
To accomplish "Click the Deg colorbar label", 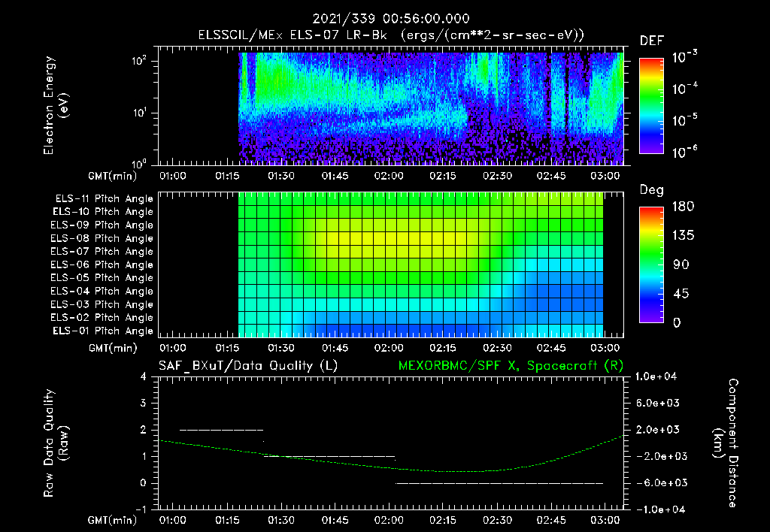I will click(x=652, y=190).
